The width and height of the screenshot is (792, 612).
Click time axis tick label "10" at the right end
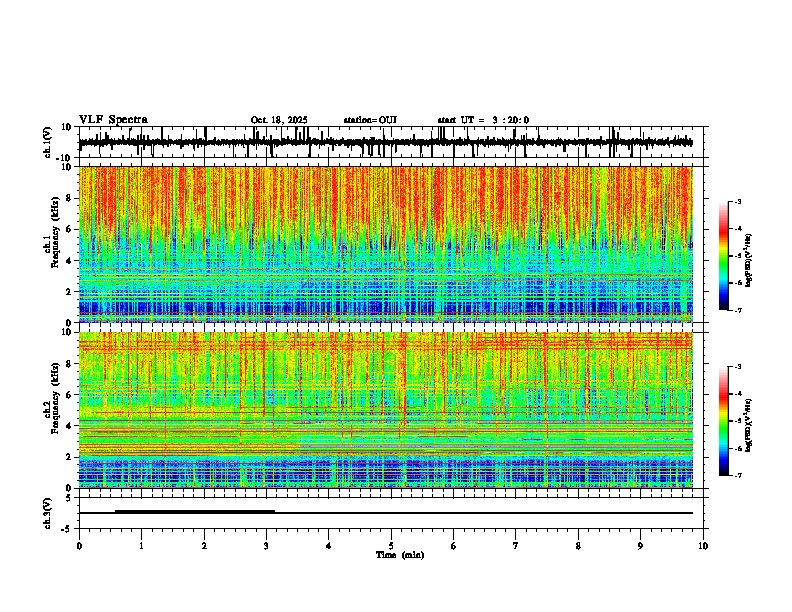(x=703, y=546)
